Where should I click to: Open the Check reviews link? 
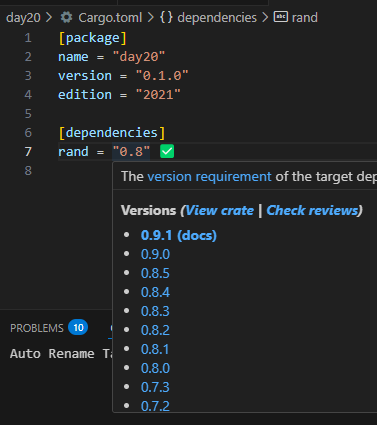312,210
